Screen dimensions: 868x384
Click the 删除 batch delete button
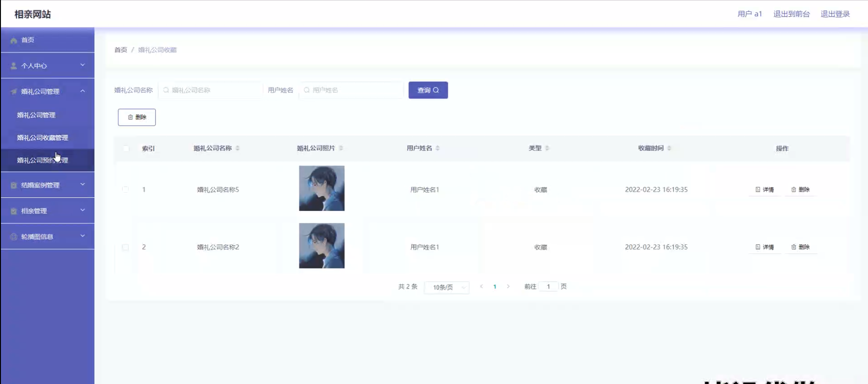(137, 117)
